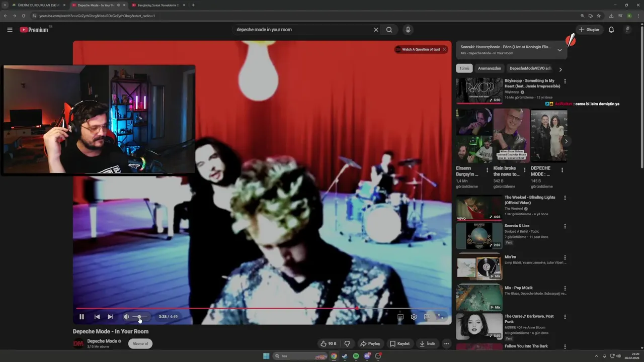This screenshot has height=362, width=644.
Task: Show more filter chips with right arrow
Action: 560,69
